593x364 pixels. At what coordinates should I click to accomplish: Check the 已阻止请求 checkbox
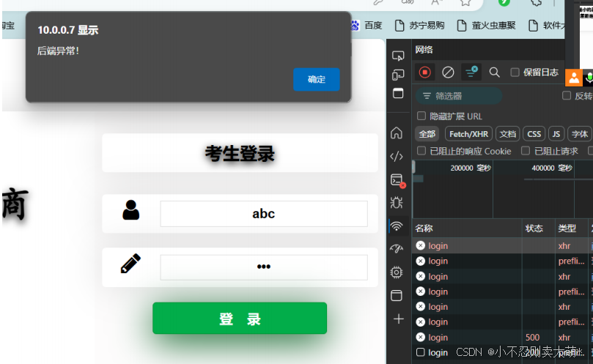[x=526, y=151]
